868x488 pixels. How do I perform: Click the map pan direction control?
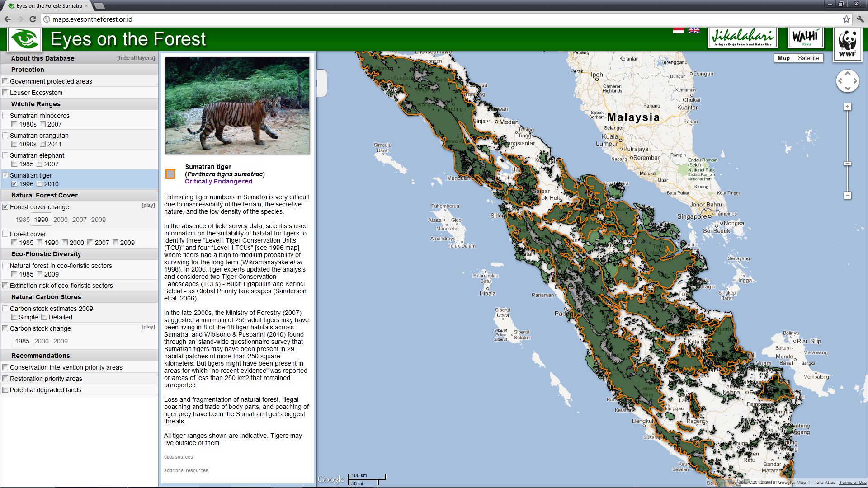click(848, 81)
